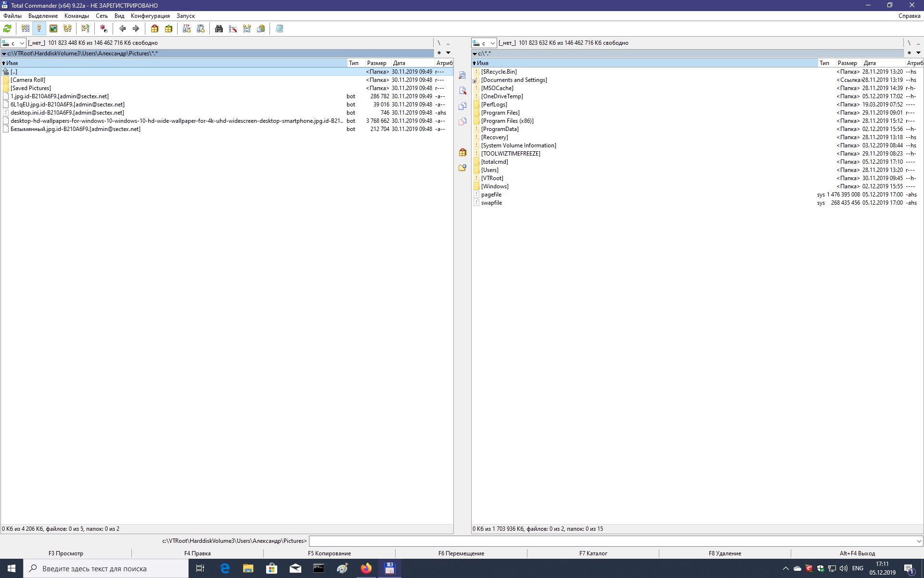Open the Notepad toolbar icon
Image resolution: width=924 pixels, height=578 pixels.
279,29
